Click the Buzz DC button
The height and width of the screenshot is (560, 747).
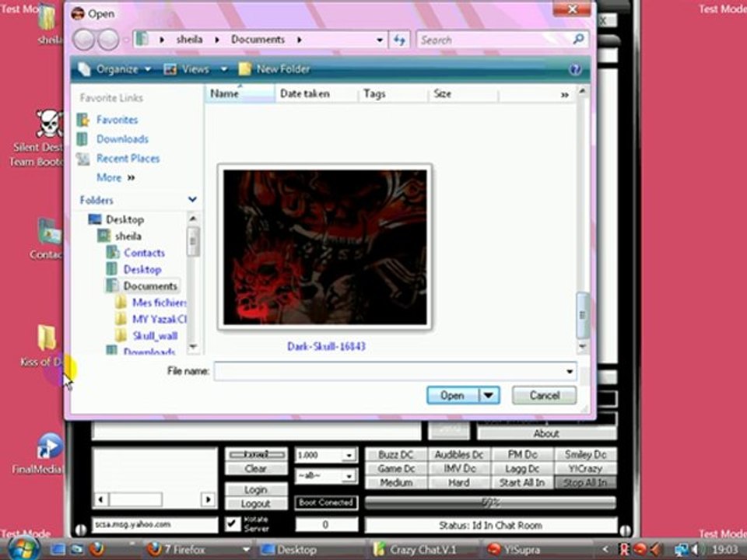[395, 454]
